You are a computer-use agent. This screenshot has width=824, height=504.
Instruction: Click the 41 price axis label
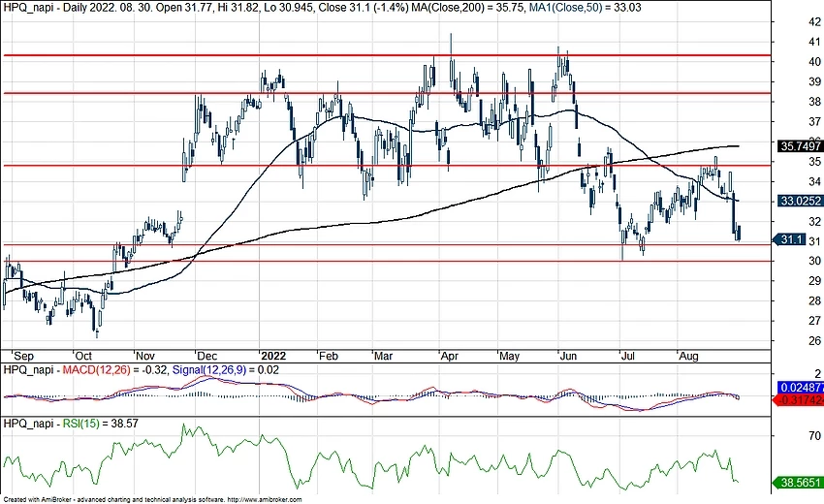pos(814,42)
